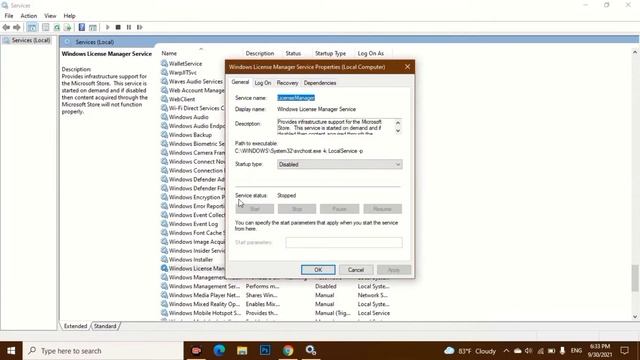Click the Refresh toolbar icon

click(x=57, y=27)
